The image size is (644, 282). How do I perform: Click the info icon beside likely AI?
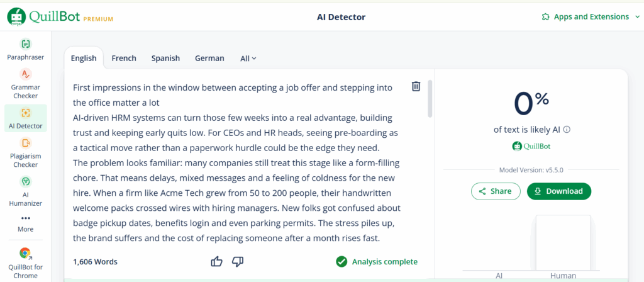(x=567, y=130)
